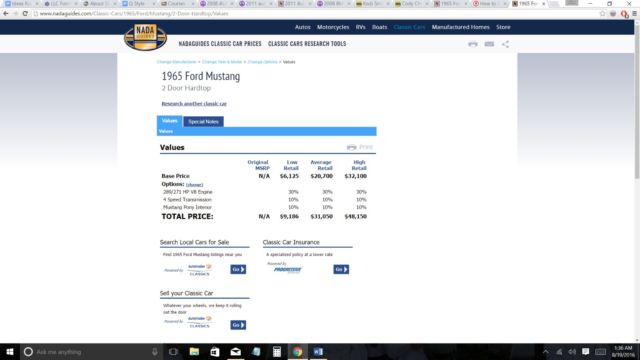Click the share icon in header
Screen dimensions: 640x360
click(505, 44)
